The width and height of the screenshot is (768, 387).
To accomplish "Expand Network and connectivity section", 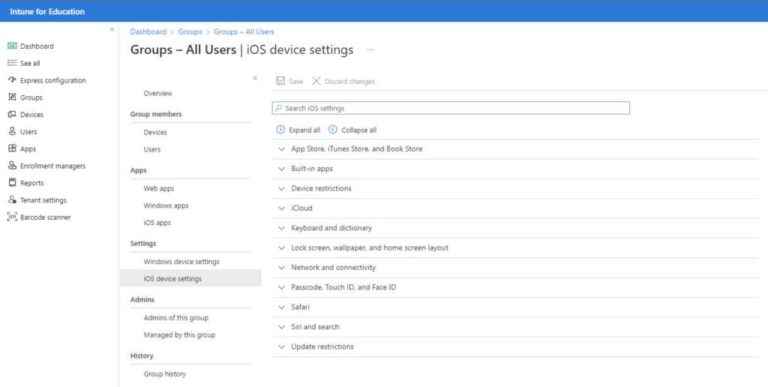I will click(x=515, y=267).
